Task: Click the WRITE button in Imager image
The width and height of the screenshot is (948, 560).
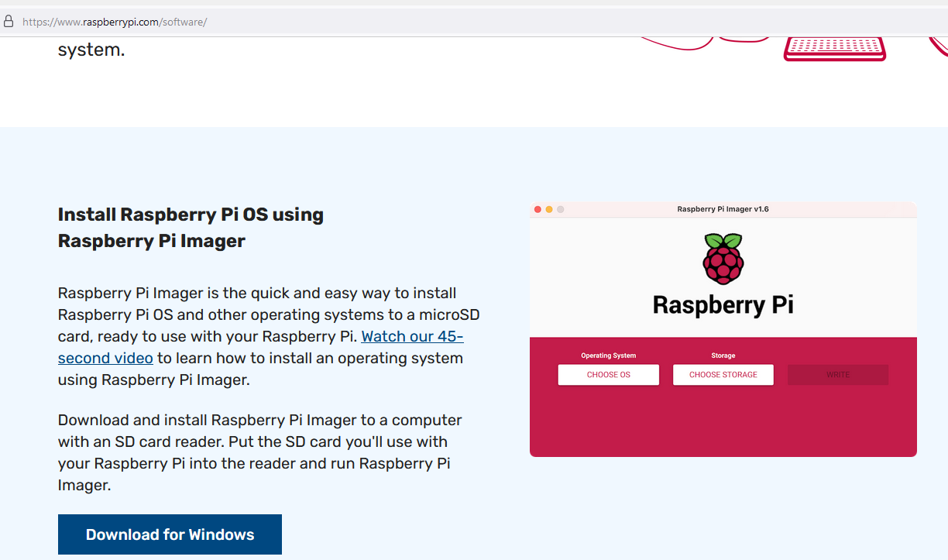Action: [838, 375]
